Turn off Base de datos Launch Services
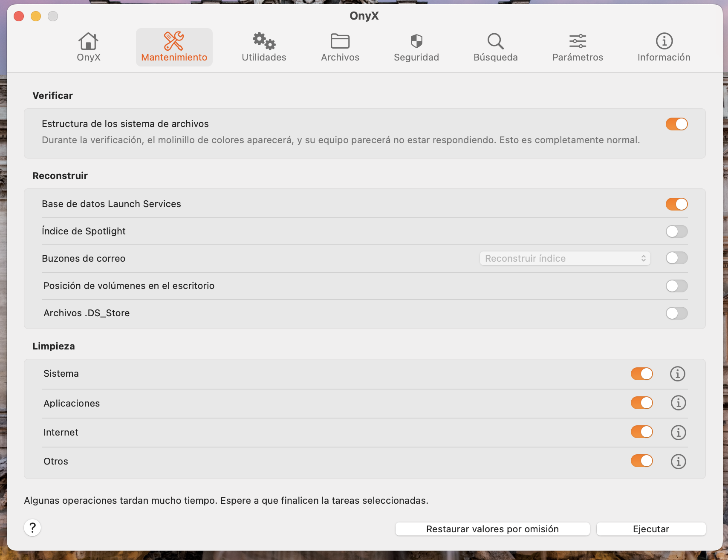 [677, 204]
